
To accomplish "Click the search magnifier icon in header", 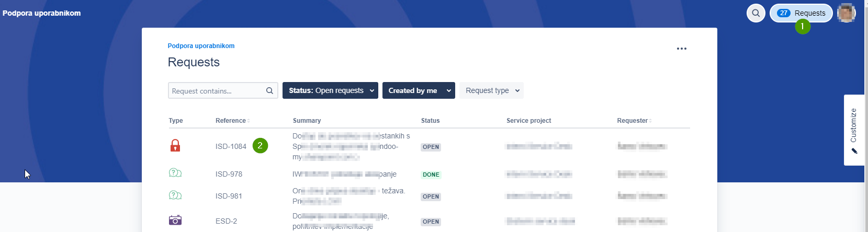I will click(756, 13).
